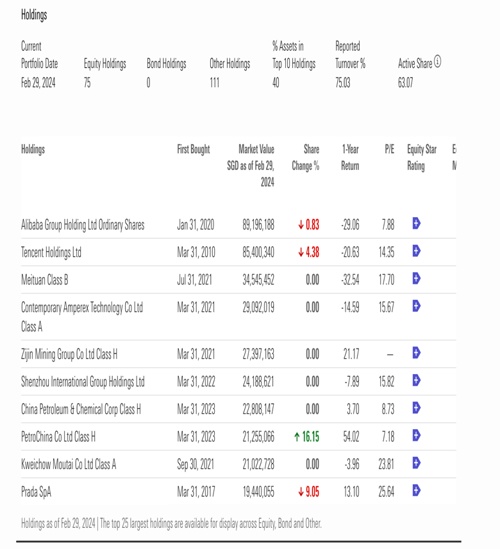The width and height of the screenshot is (500, 549).
Task: Click Meituan Class B rating icon
Action: 416,278
